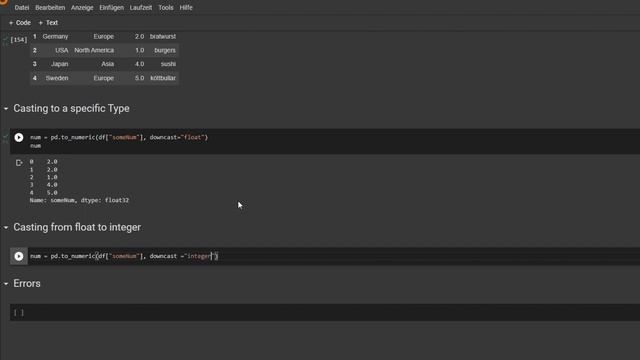
Task: Open the Einfügen menu
Action: click(x=111, y=7)
